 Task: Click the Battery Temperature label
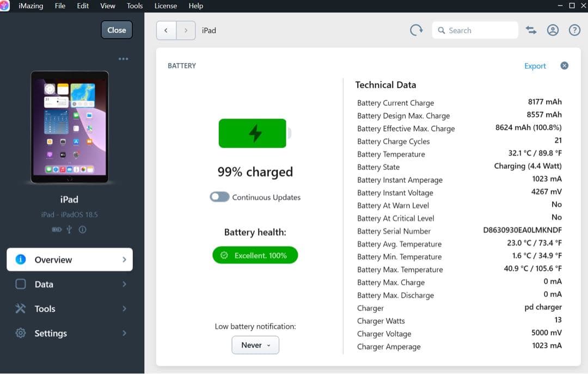(x=391, y=154)
